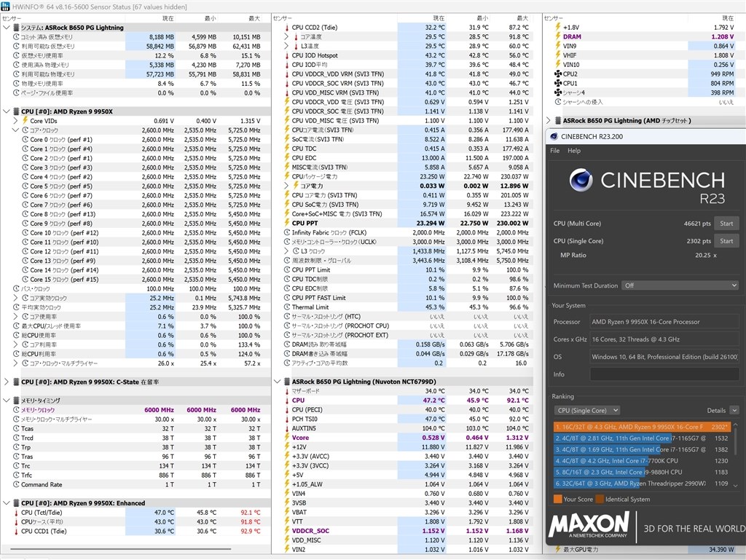746x560 pixels.
Task: Open Cinebench Help menu
Action: coord(574,150)
